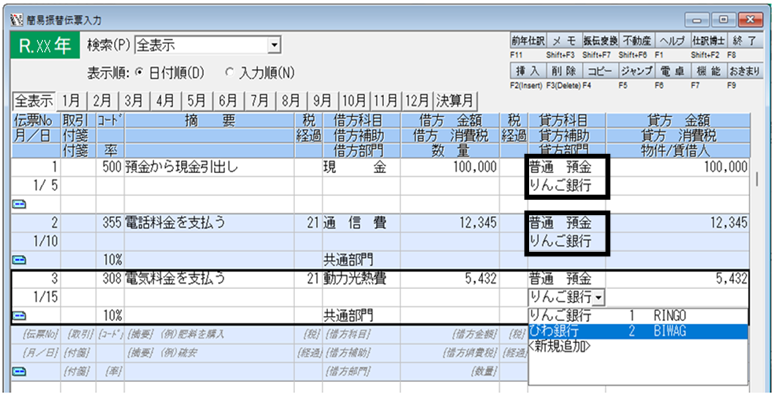Switch to the 7月 tab

(x=259, y=102)
